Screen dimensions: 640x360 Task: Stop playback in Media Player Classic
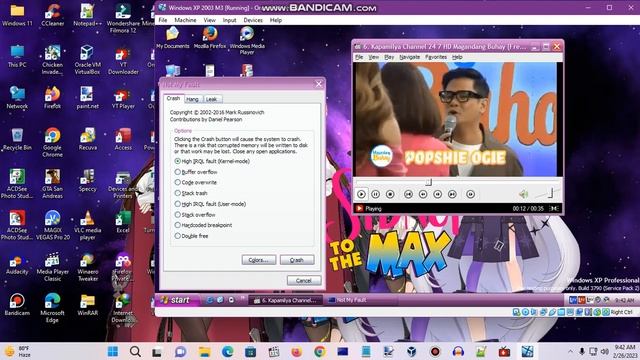pos(390,194)
